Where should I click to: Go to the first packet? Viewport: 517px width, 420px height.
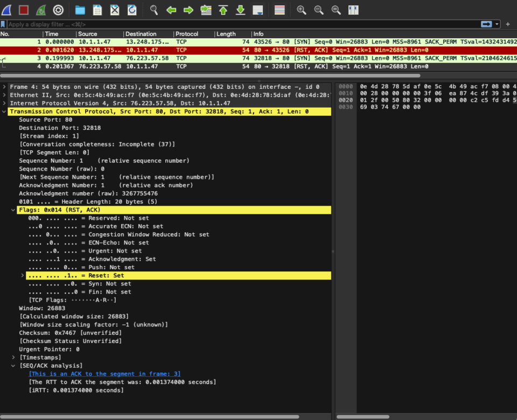click(x=222, y=10)
